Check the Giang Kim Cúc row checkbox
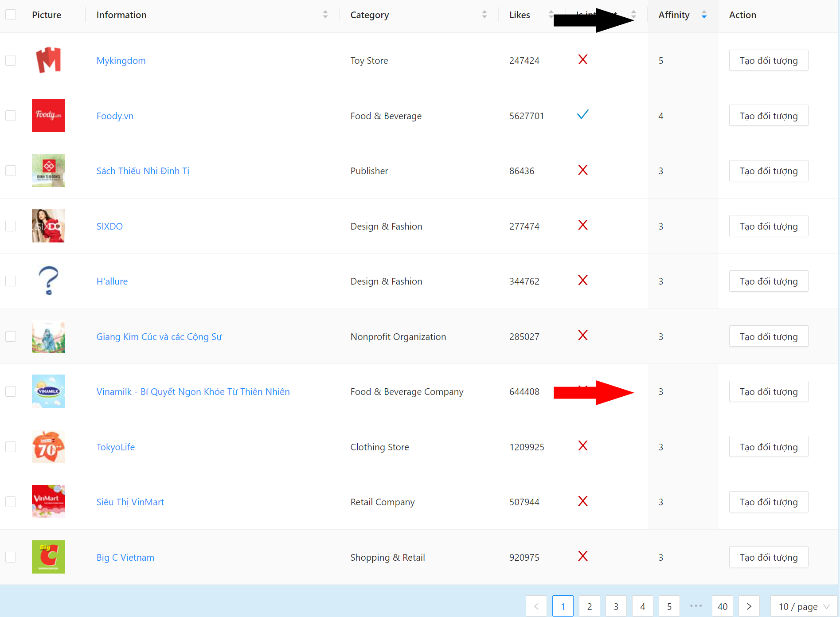This screenshot has height=617, width=840. (x=11, y=336)
